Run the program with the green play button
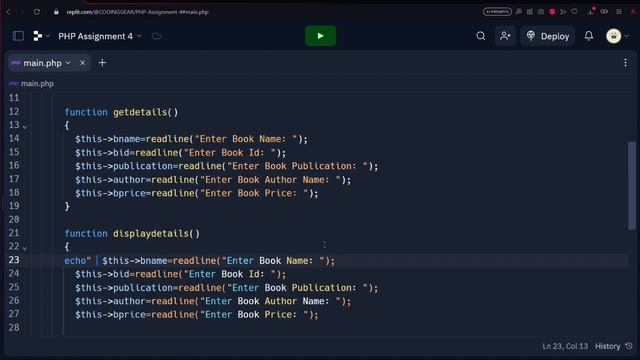640x360 pixels. click(320, 36)
